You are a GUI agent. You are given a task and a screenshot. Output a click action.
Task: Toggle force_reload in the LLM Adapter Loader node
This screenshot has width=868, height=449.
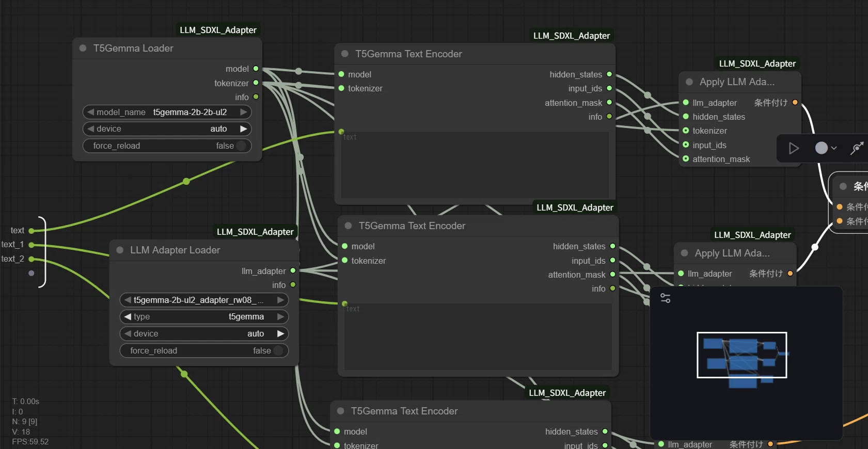(x=204, y=351)
